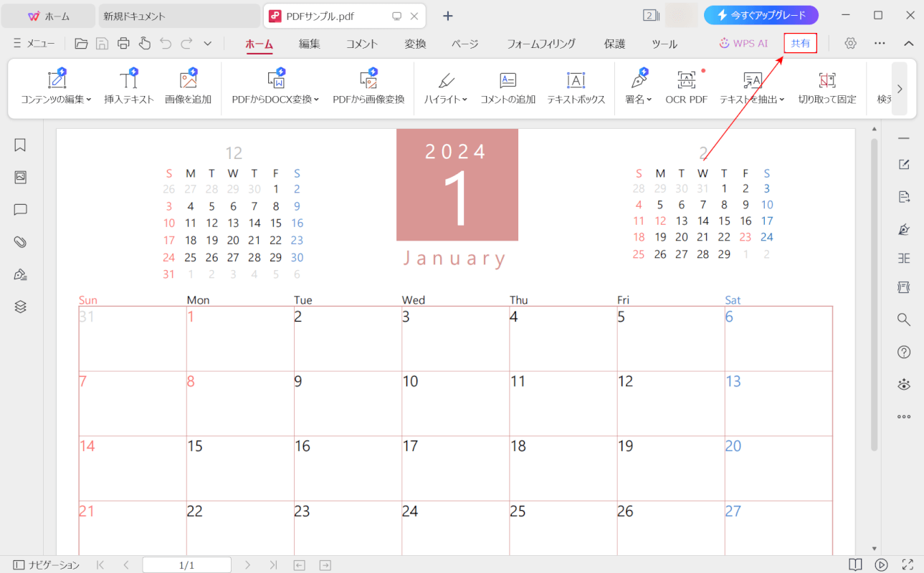Open more options in right sidebar
The width and height of the screenshot is (924, 573).
click(x=904, y=416)
